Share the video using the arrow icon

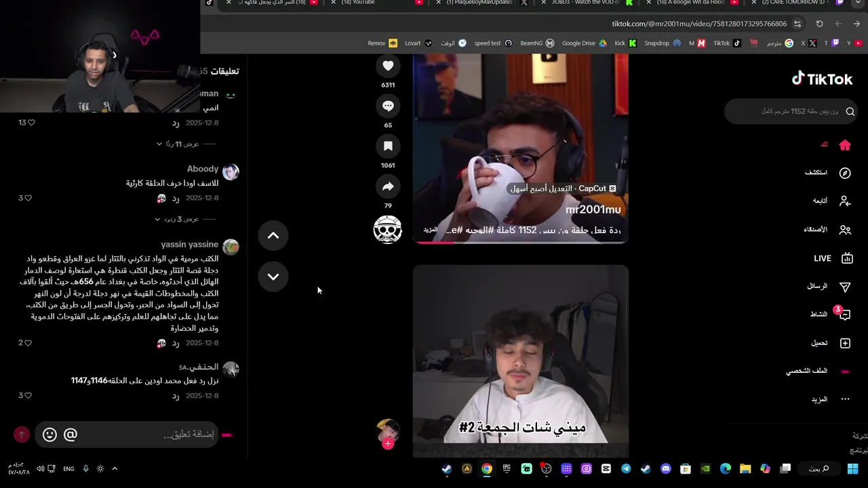(x=388, y=186)
